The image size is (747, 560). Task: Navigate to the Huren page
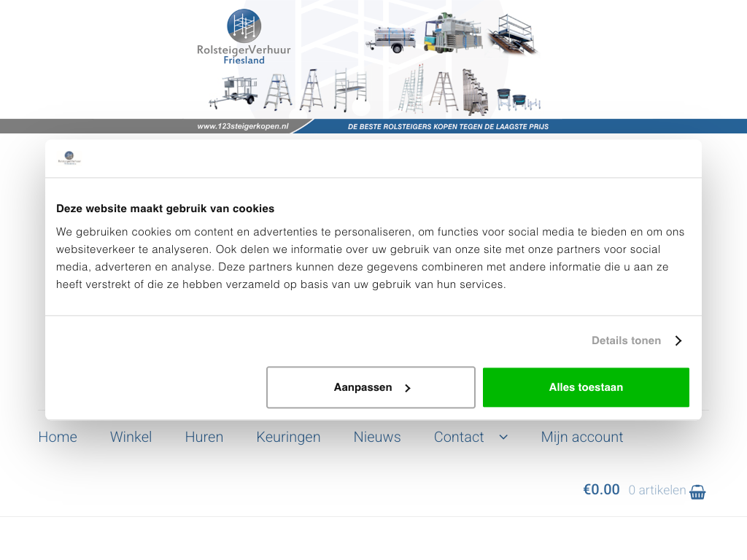tap(204, 437)
